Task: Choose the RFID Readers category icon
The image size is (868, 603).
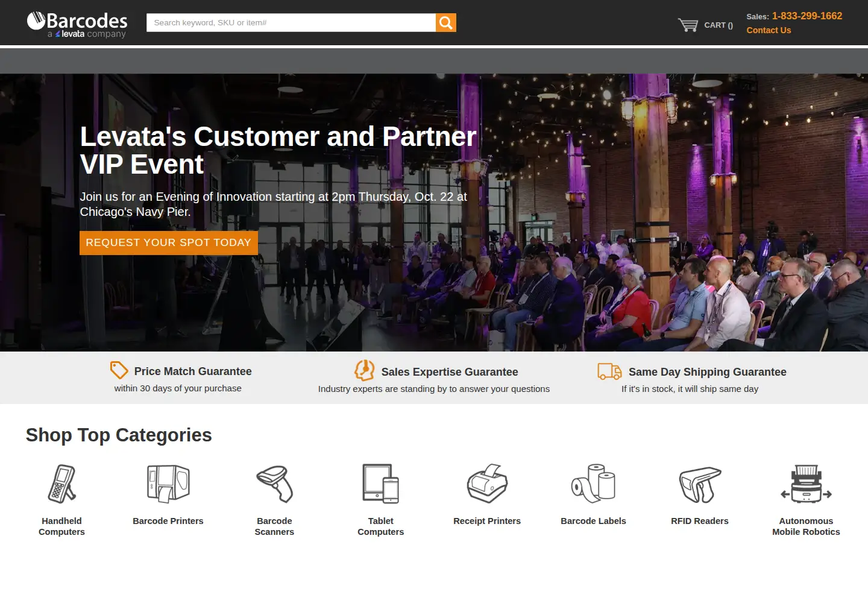Action: (x=700, y=484)
